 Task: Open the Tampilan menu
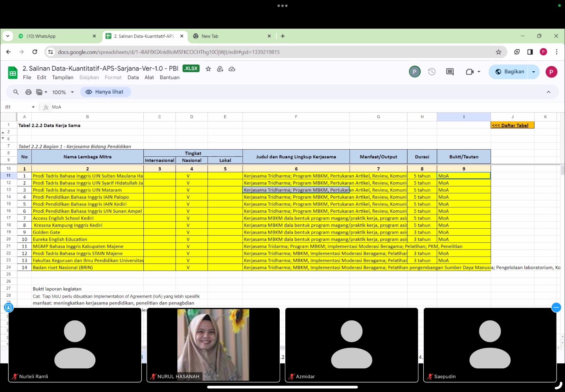click(x=63, y=78)
